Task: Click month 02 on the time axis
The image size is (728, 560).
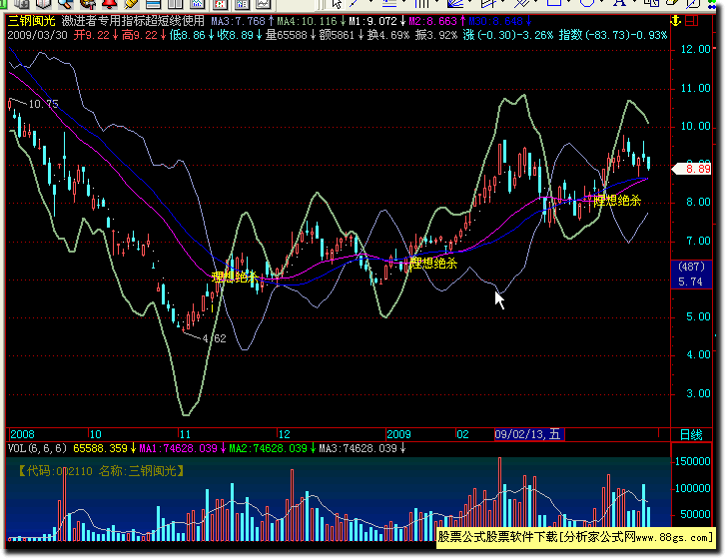Action: 462,435
